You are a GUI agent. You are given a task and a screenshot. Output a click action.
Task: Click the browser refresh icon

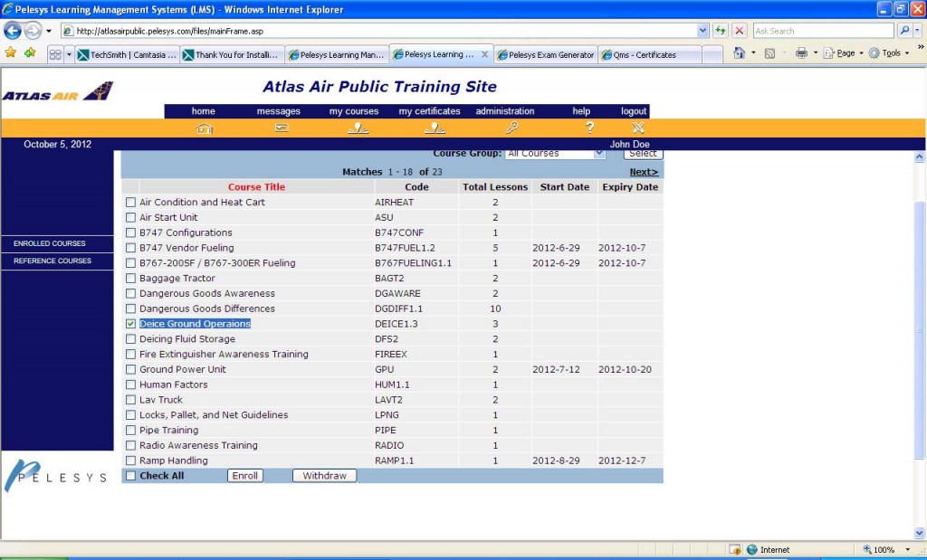[x=721, y=30]
